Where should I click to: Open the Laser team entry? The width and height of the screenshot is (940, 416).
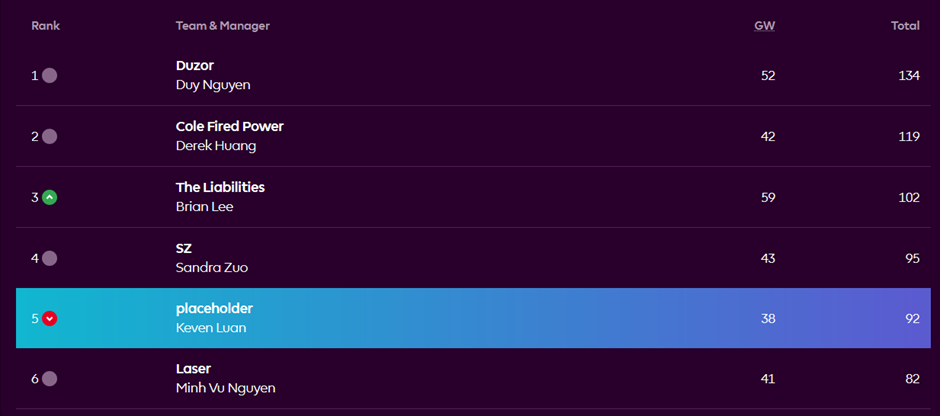[x=193, y=369]
